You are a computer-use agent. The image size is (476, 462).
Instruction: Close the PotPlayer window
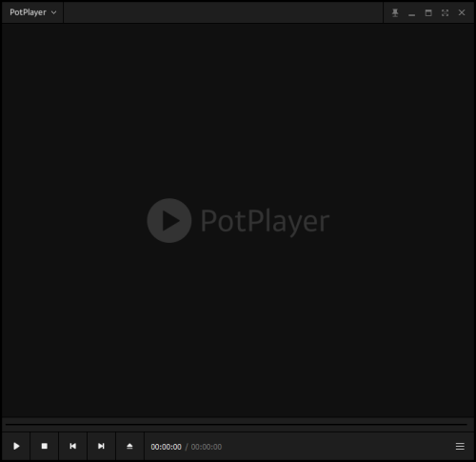462,12
